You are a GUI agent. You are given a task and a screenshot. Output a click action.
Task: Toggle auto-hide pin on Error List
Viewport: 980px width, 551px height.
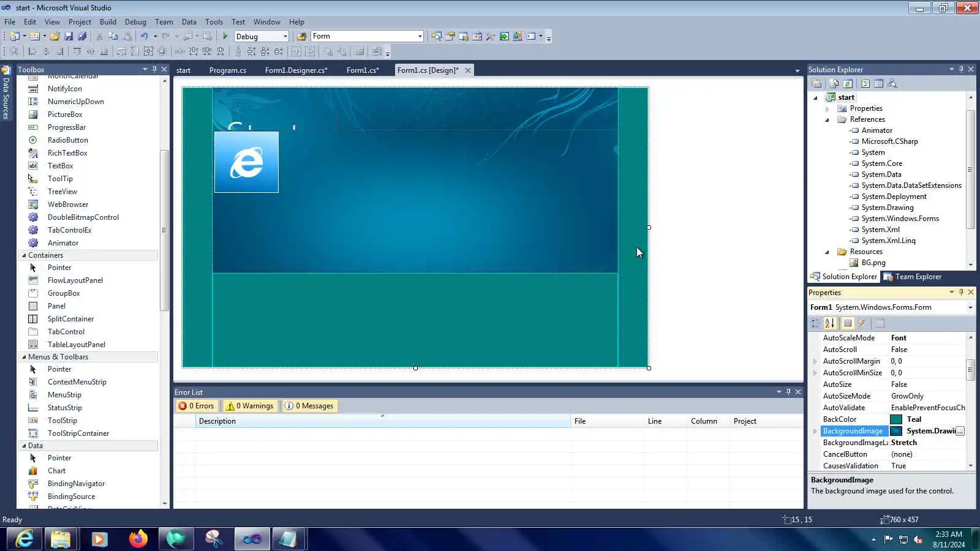788,392
